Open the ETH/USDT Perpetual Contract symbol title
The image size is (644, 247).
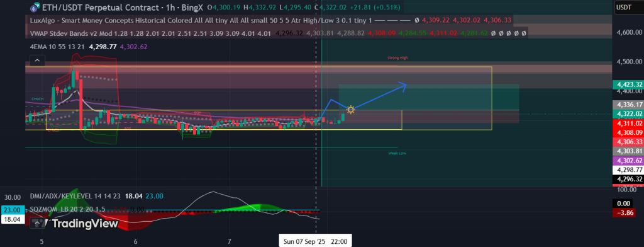(x=123, y=8)
